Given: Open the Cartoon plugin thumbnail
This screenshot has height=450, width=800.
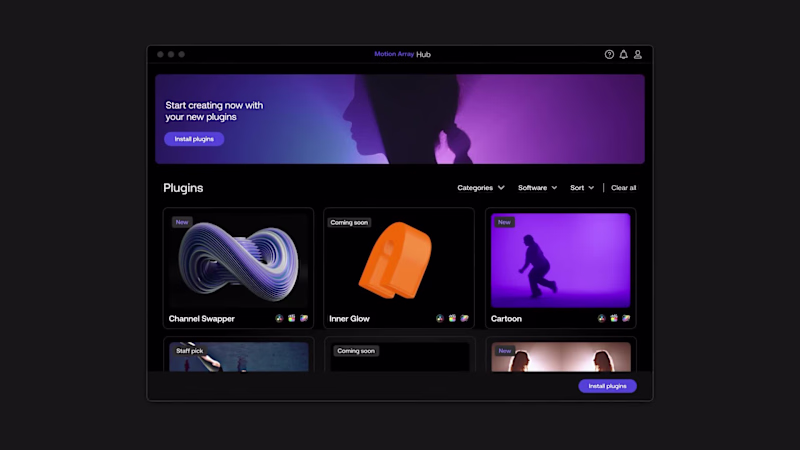Looking at the screenshot, I should tap(560, 261).
